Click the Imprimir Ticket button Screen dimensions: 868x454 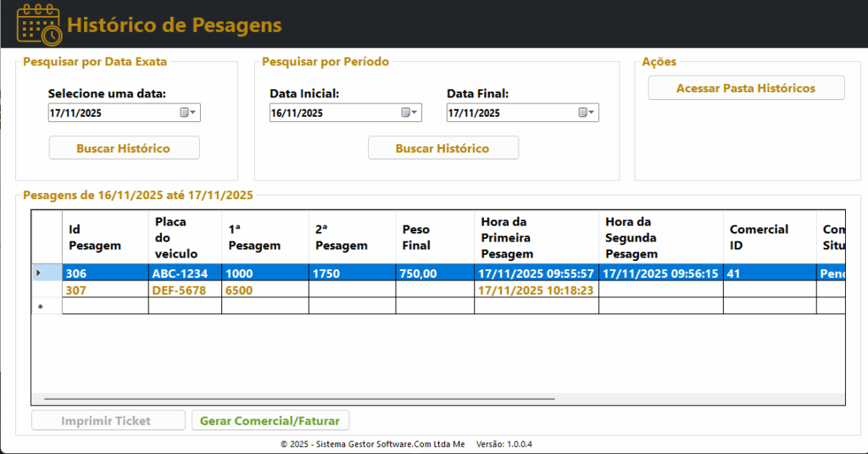(108, 421)
